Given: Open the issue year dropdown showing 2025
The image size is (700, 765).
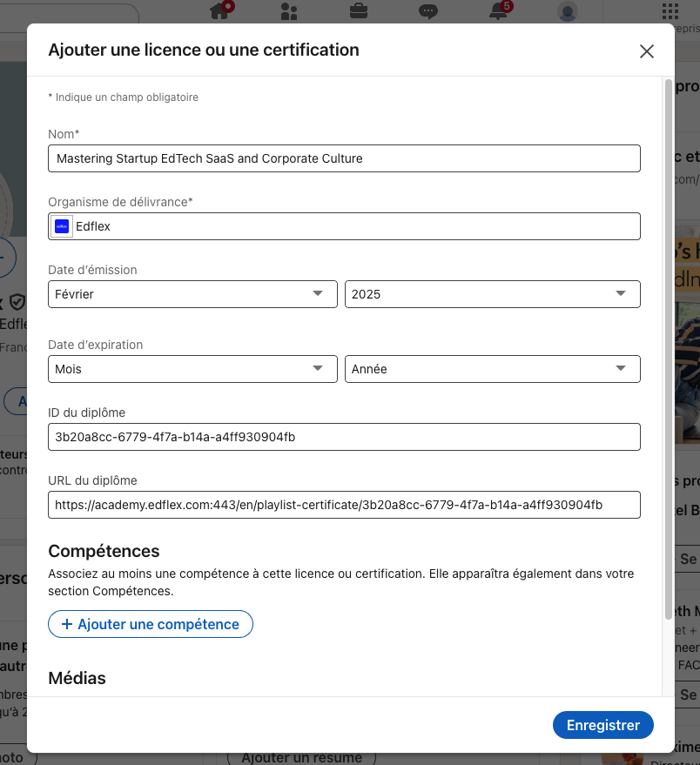Looking at the screenshot, I should [x=493, y=294].
